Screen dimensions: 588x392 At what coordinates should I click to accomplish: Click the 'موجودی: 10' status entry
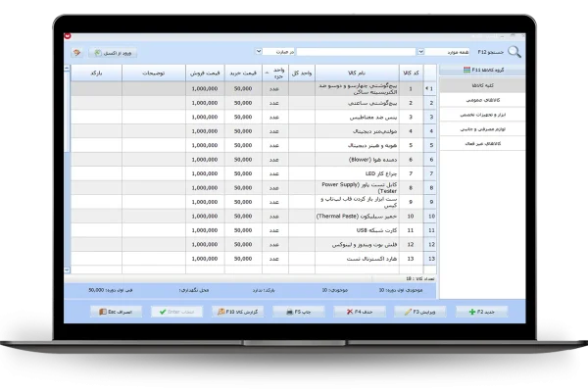tap(334, 290)
